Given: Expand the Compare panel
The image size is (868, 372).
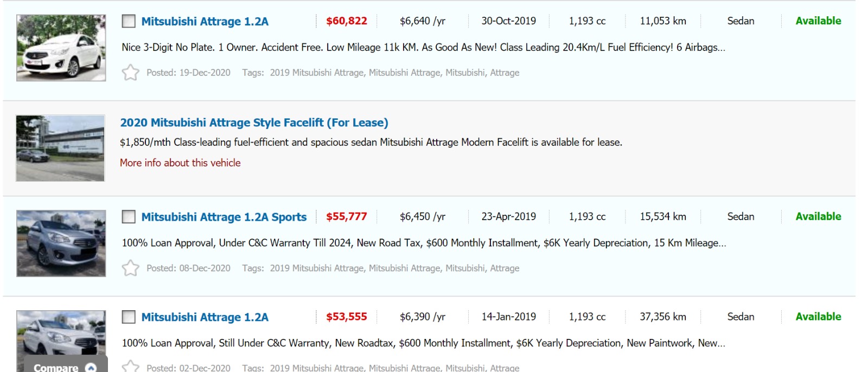Looking at the screenshot, I should click(65, 367).
